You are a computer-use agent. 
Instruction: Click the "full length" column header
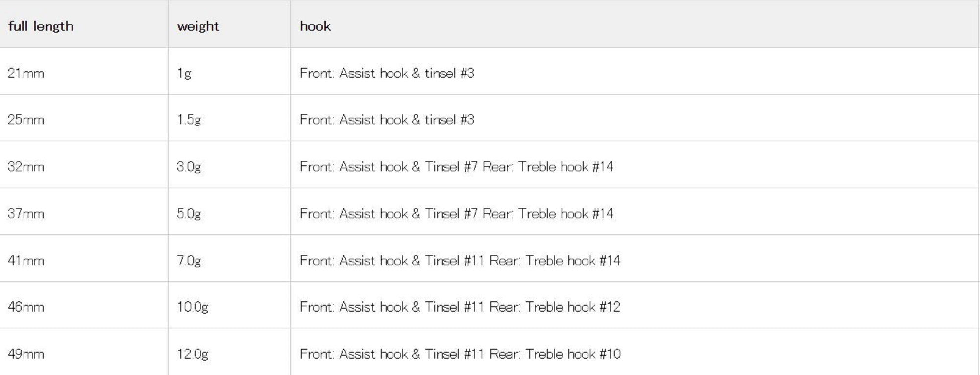(41, 26)
